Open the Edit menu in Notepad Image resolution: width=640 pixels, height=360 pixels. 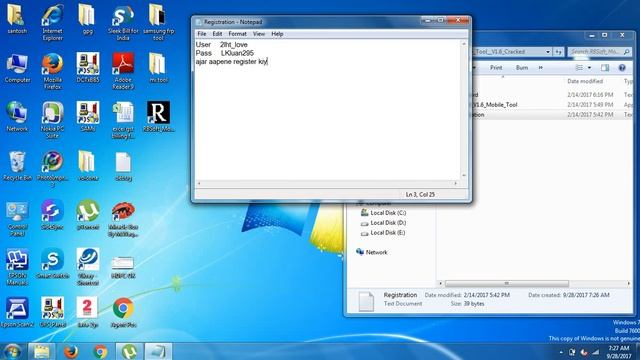click(217, 34)
